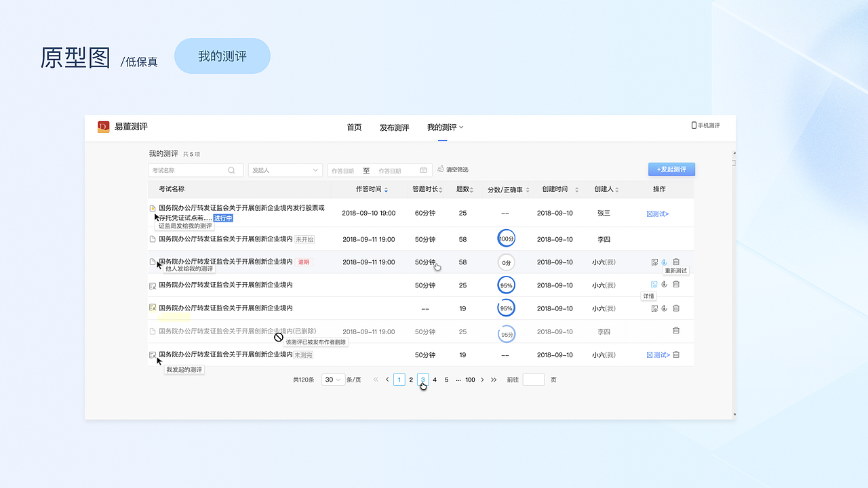The image size is (868, 488).
Task: Open the 测试> link on the last row
Action: (659, 354)
